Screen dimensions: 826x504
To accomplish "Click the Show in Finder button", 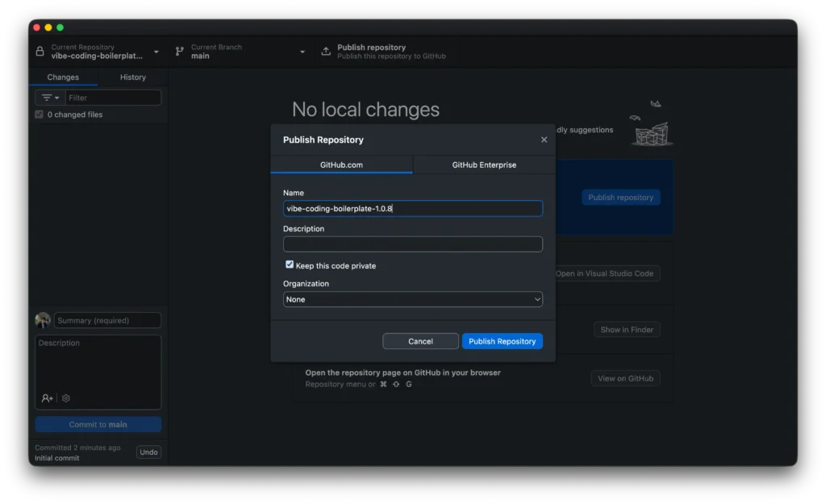I will (626, 330).
